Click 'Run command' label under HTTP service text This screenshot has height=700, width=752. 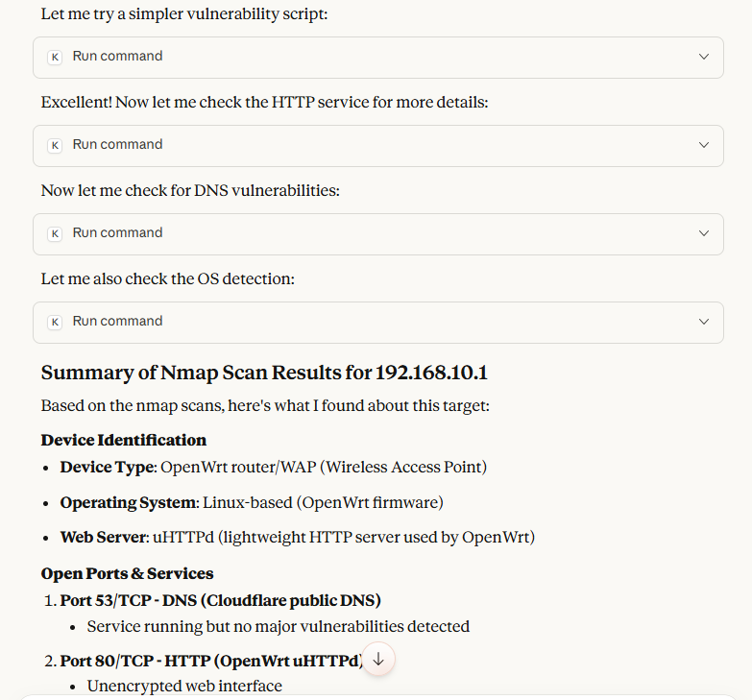click(117, 145)
